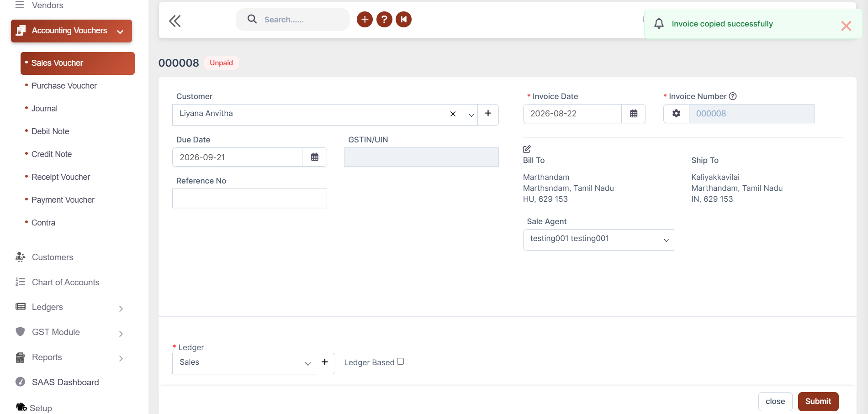868x414 pixels.
Task: Select Credit Note in sidebar
Action: (x=52, y=154)
